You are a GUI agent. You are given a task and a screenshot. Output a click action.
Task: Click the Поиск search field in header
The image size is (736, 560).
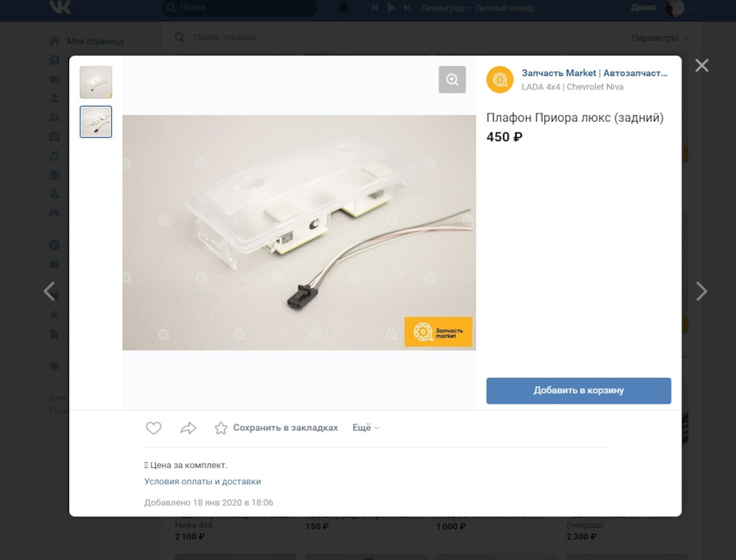click(x=239, y=8)
